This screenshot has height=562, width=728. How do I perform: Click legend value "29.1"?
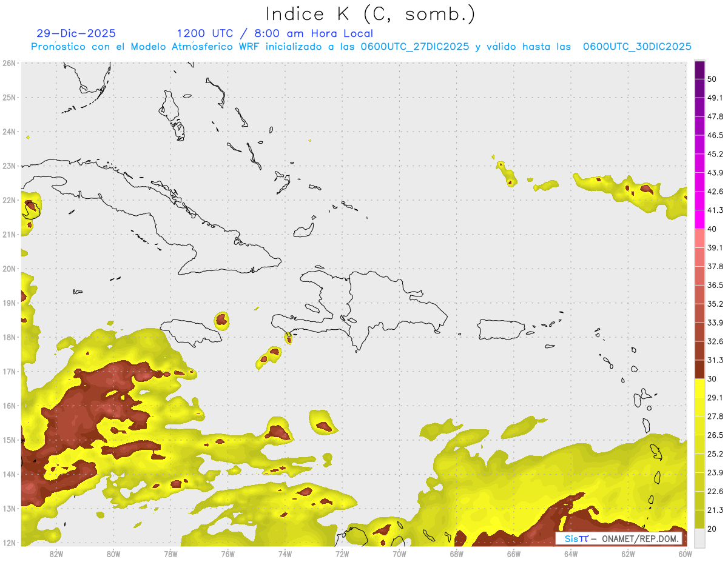coord(715,398)
